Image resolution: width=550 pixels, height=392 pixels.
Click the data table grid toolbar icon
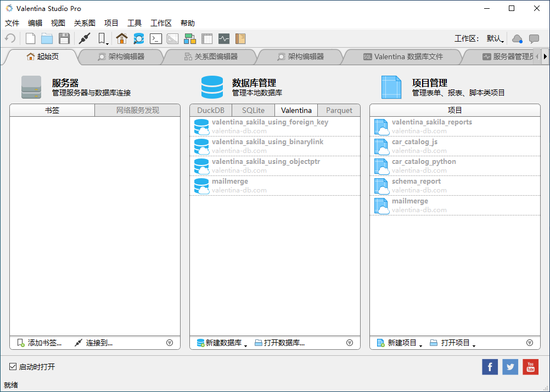pyautogui.click(x=207, y=38)
